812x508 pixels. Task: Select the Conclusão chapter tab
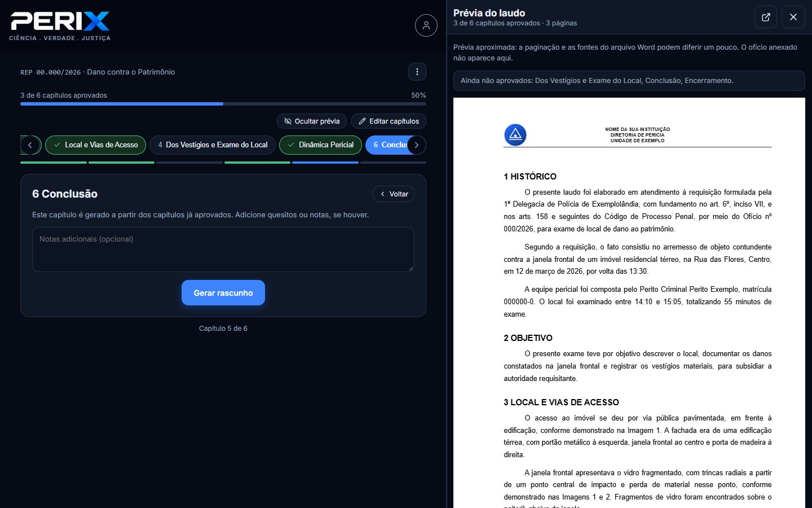(x=387, y=145)
